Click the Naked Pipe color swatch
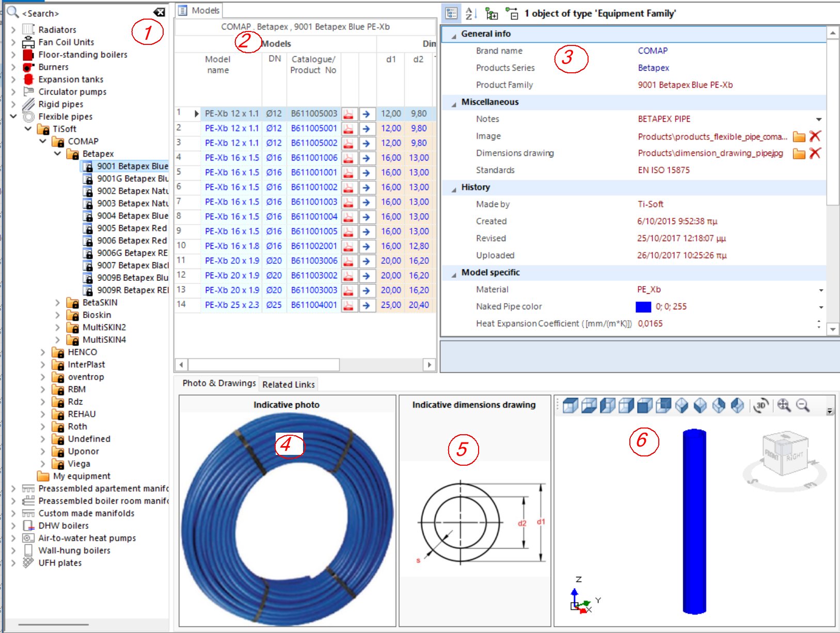Viewport: 840px width, 633px height. pos(643,306)
